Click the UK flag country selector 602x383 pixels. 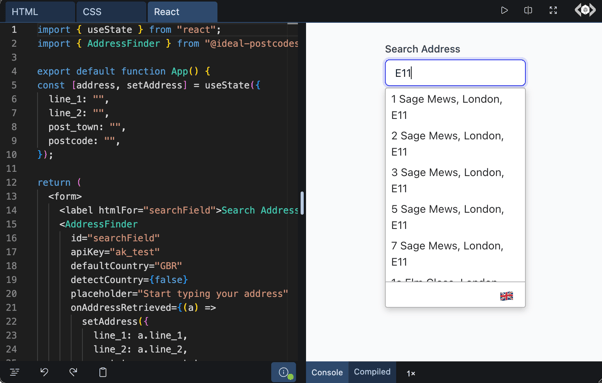pos(506,296)
